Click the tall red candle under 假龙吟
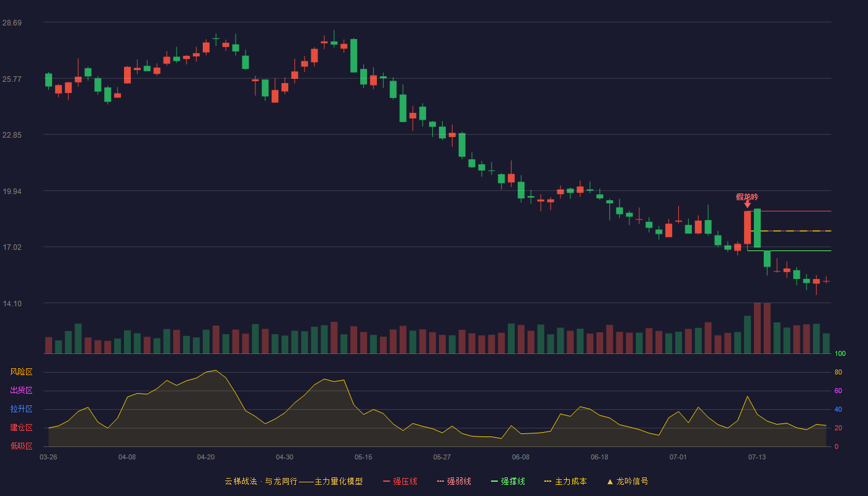Image resolution: width=868 pixels, height=496 pixels. click(747, 228)
